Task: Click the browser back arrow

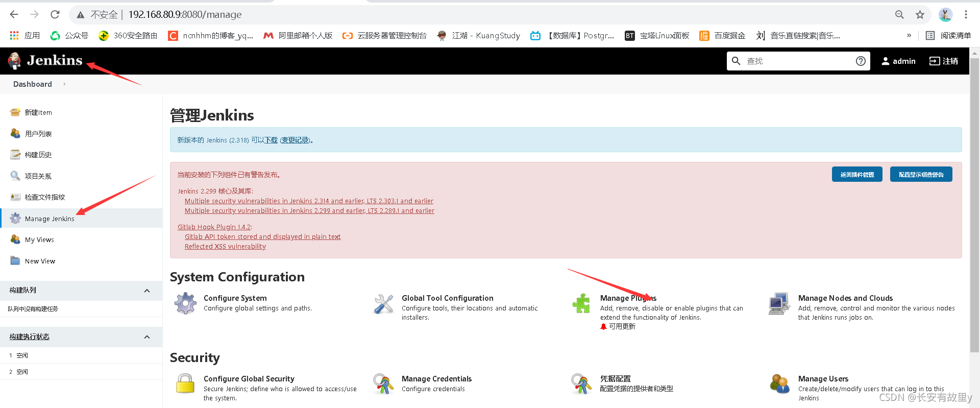Action: click(x=14, y=14)
